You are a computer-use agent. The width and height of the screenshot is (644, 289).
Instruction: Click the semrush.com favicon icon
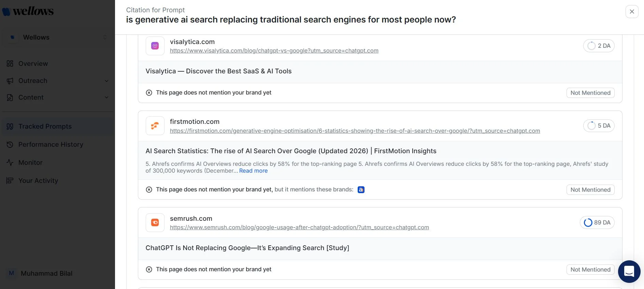[155, 222]
